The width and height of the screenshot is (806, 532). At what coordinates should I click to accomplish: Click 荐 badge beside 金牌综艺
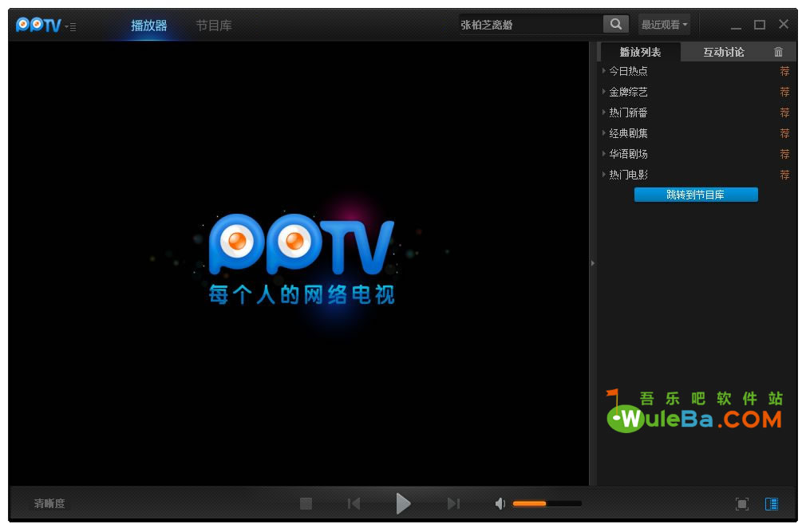pyautogui.click(x=784, y=92)
